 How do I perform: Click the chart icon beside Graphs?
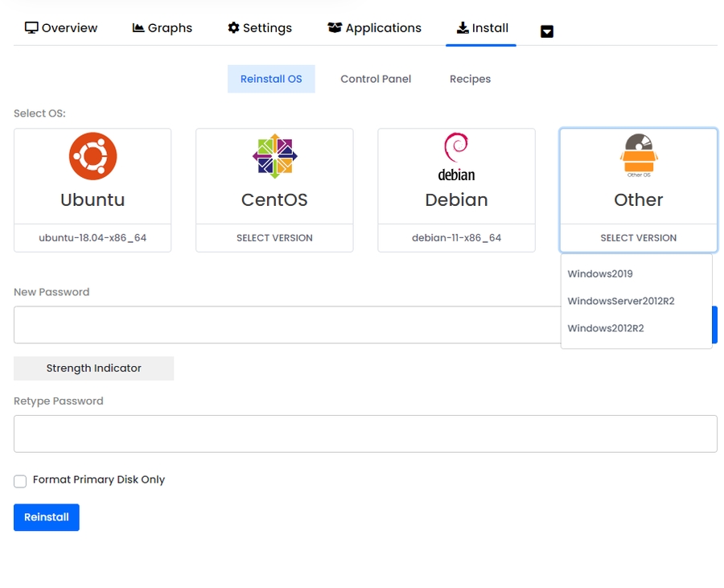(x=138, y=27)
